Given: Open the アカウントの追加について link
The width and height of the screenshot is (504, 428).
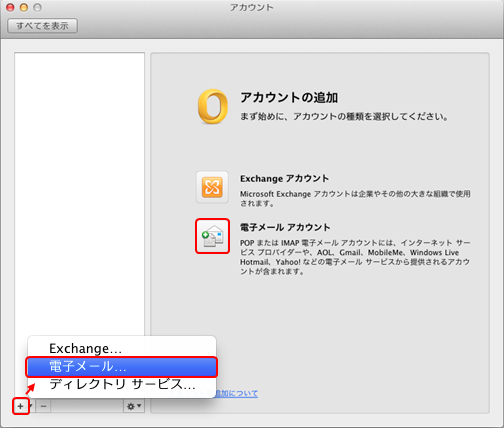Looking at the screenshot, I should [213, 393].
